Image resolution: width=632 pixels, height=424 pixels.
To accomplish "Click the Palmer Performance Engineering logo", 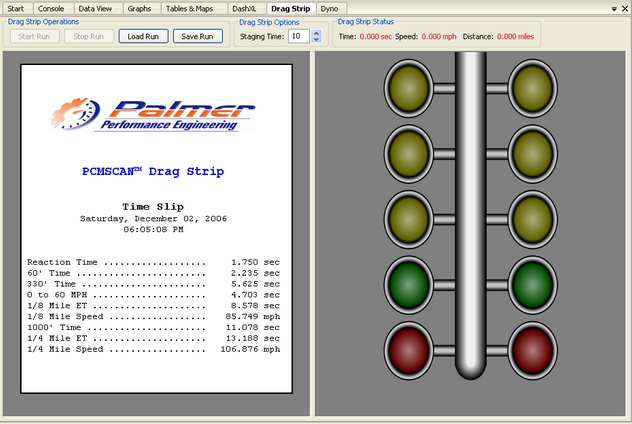I will click(x=153, y=115).
